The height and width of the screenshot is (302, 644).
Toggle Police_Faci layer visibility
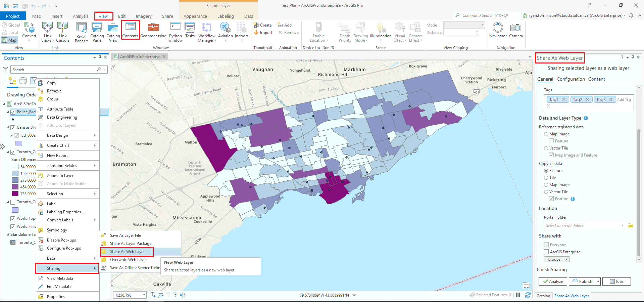click(x=13, y=112)
